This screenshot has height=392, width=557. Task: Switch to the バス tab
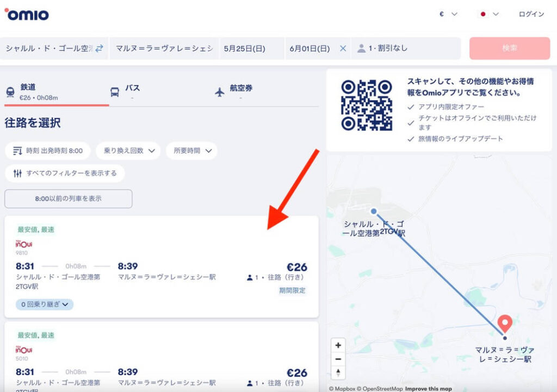(132, 91)
